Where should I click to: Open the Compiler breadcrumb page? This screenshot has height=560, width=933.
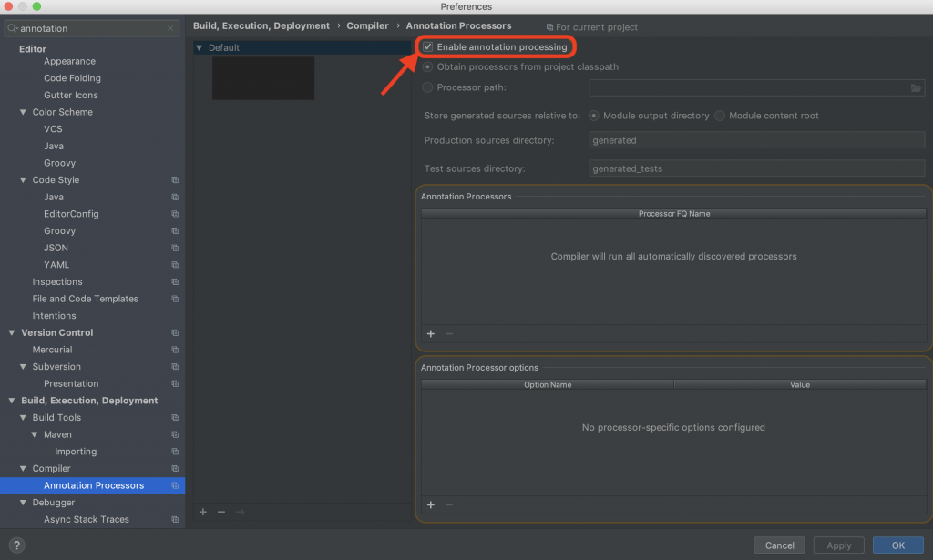point(367,25)
